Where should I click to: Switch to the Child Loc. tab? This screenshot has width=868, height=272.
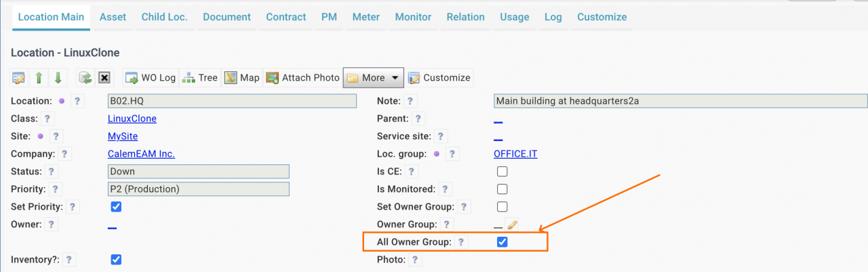165,17
